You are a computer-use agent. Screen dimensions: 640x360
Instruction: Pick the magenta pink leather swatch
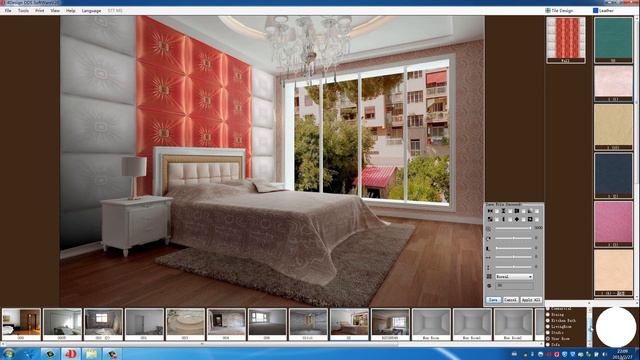tap(613, 224)
